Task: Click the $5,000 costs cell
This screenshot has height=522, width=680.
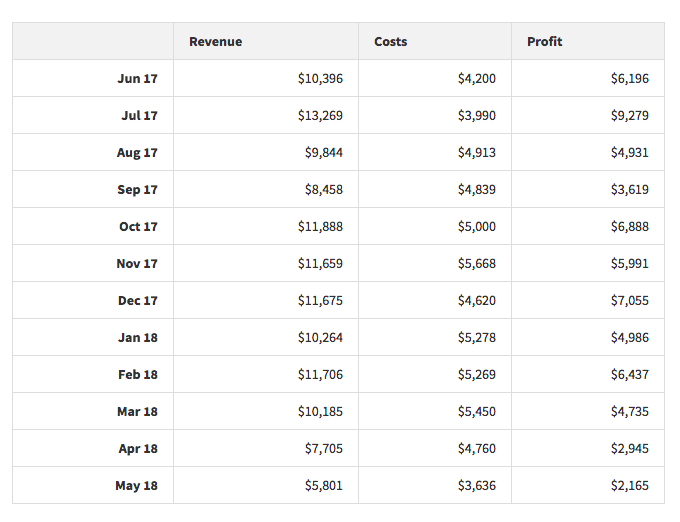Action: click(477, 226)
